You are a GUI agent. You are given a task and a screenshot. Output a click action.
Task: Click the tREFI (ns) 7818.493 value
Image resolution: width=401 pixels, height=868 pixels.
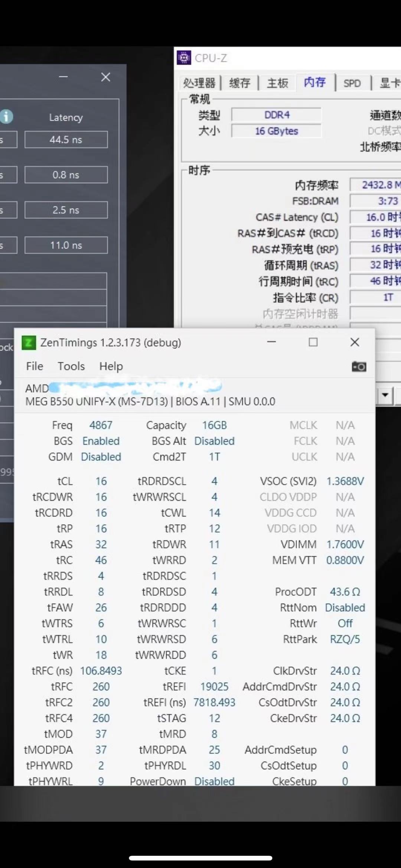pos(214,702)
